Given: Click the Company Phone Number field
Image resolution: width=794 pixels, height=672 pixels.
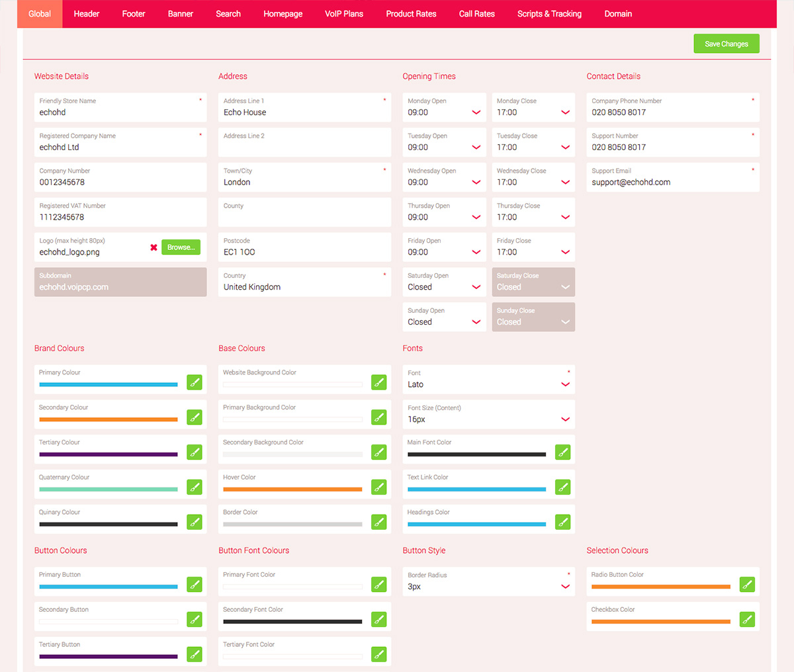Looking at the screenshot, I should point(673,107).
